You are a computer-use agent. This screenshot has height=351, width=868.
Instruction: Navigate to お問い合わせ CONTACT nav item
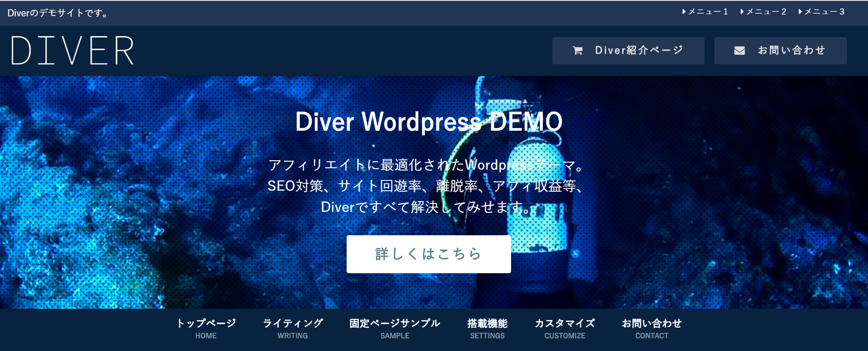pos(651,329)
